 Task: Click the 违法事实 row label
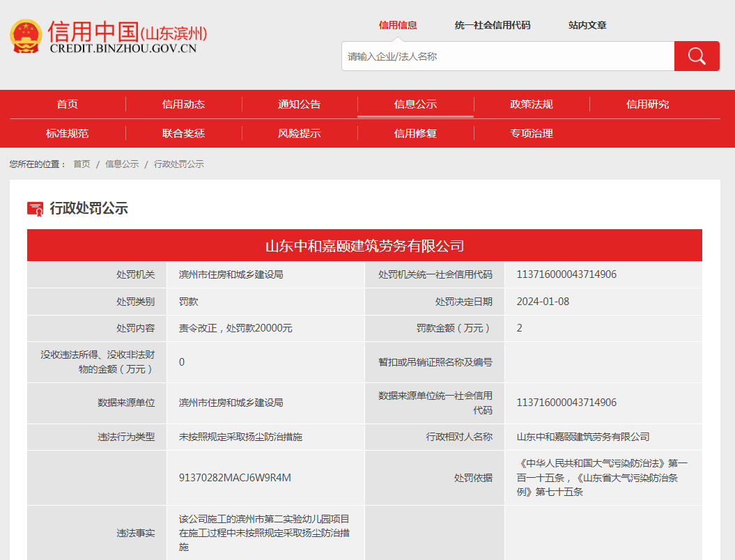click(135, 533)
